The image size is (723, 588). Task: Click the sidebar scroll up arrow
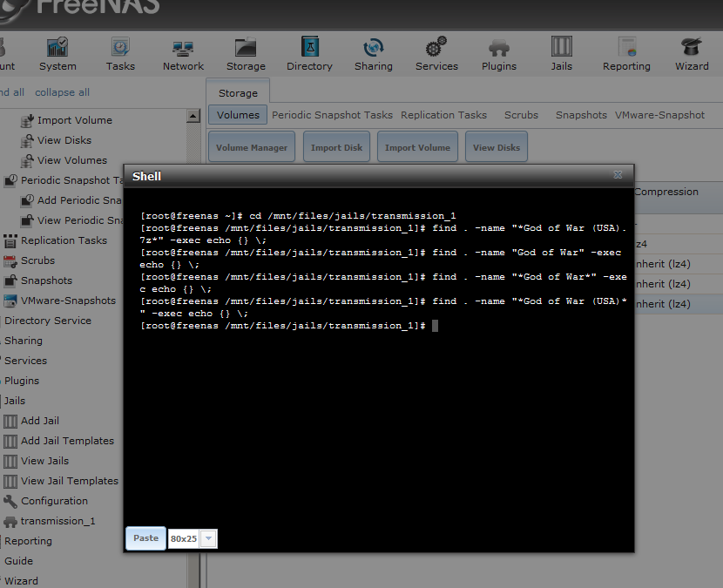pos(193,115)
